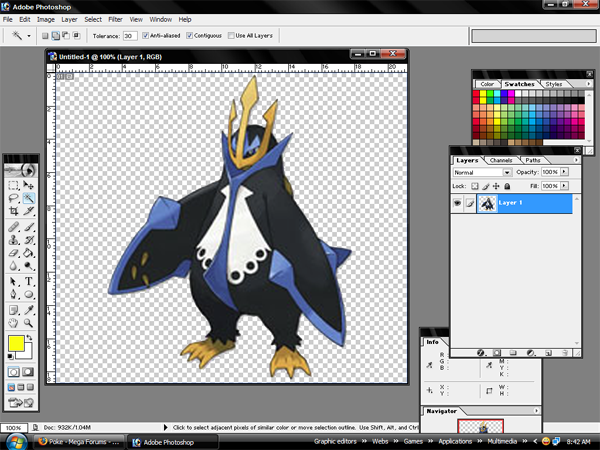Screen dimensions: 600x450
Task: Create a new layer set folder
Action: coord(513,353)
